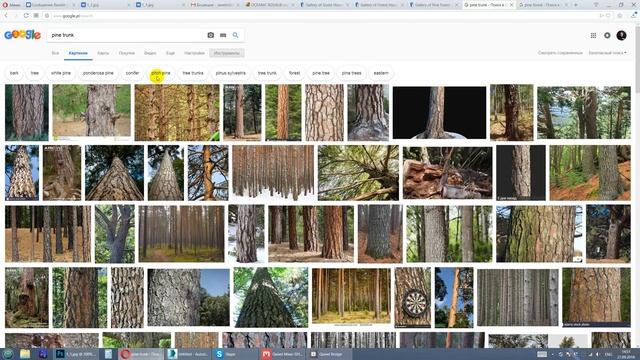Open the 'Настройки' search settings menu
Viewport: 640px width, 360px height.
coord(194,53)
